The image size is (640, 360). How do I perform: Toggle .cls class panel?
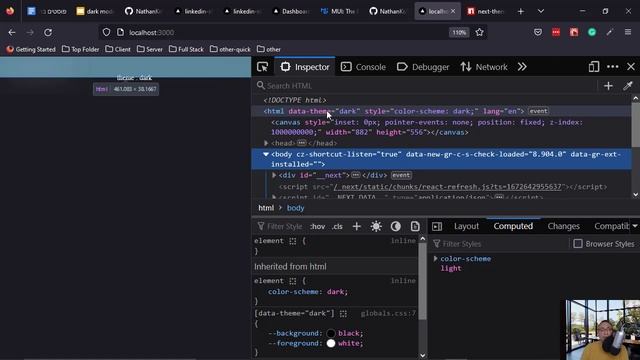pos(337,227)
